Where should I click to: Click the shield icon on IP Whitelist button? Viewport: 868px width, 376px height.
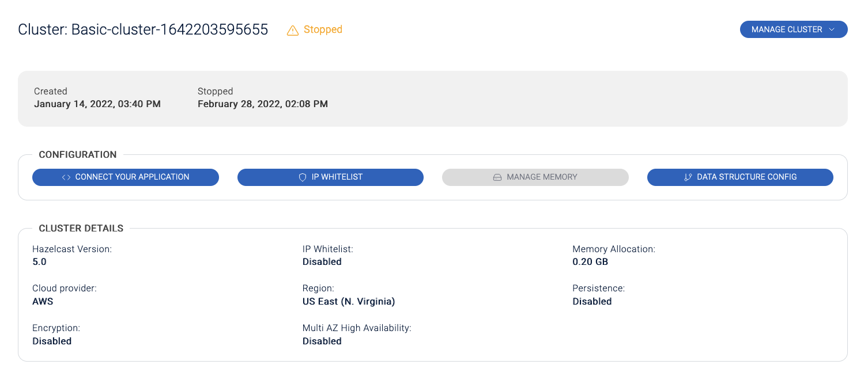[303, 177]
